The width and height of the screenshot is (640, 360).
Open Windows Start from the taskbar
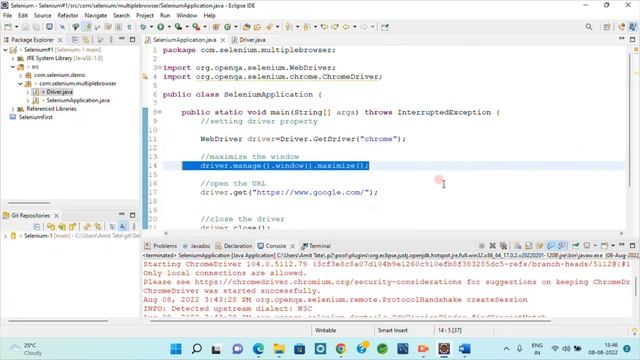pos(176,349)
